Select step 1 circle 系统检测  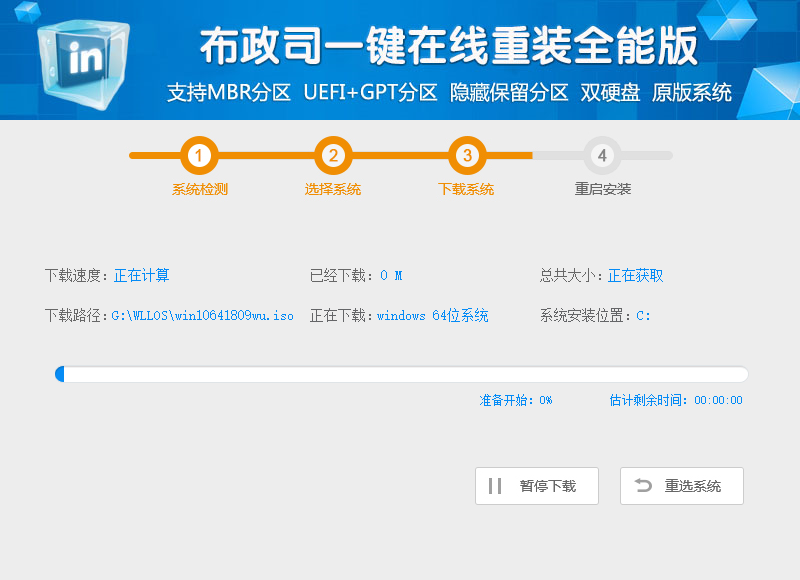point(199,155)
